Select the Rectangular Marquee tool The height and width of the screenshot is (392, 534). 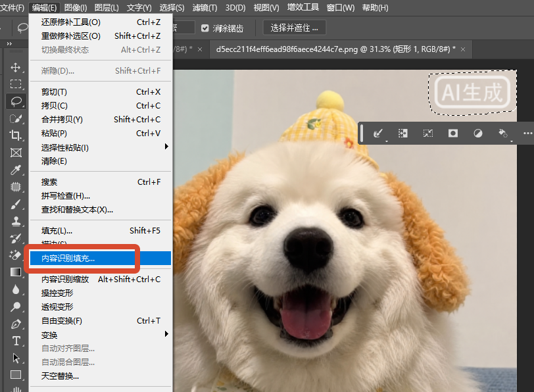click(16, 84)
